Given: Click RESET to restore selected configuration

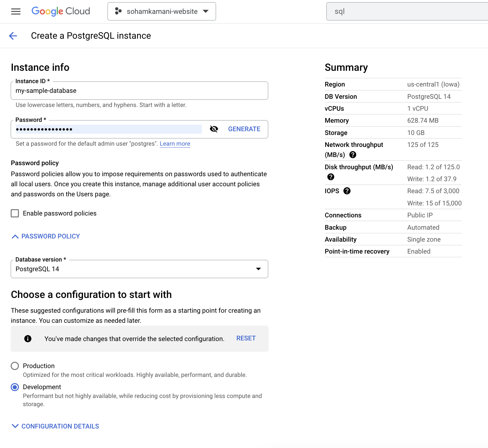Looking at the screenshot, I should [x=246, y=338].
